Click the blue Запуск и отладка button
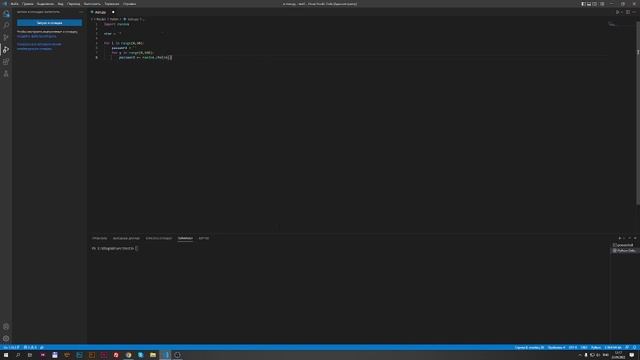The image size is (640, 360). click(49, 23)
